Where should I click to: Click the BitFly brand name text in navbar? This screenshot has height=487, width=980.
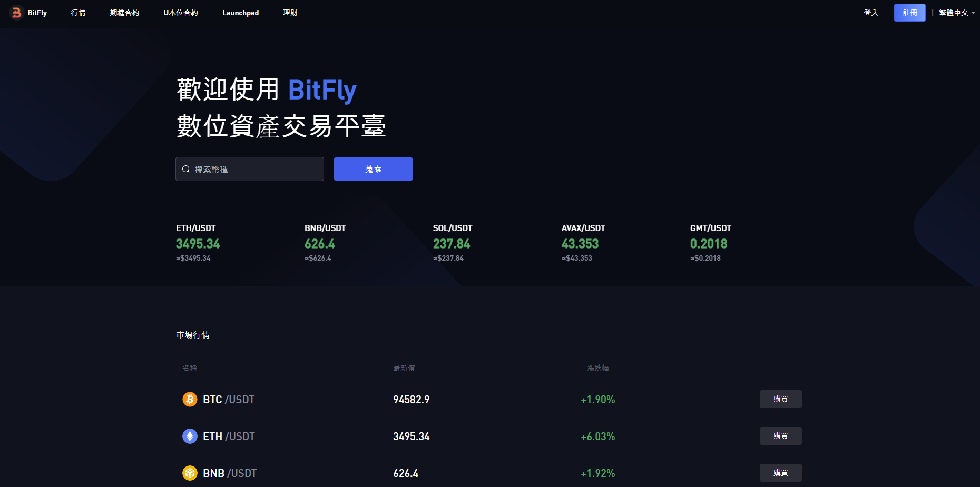[x=37, y=13]
